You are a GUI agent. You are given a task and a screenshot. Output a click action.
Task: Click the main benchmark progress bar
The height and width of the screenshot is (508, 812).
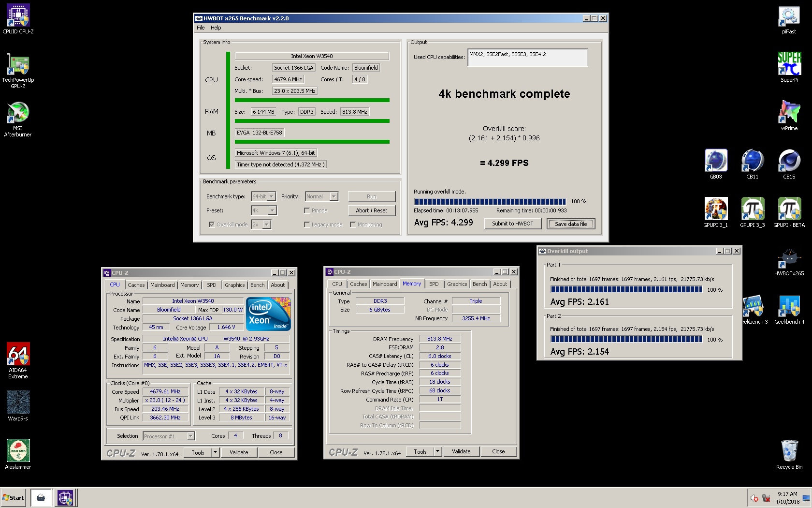click(x=490, y=202)
